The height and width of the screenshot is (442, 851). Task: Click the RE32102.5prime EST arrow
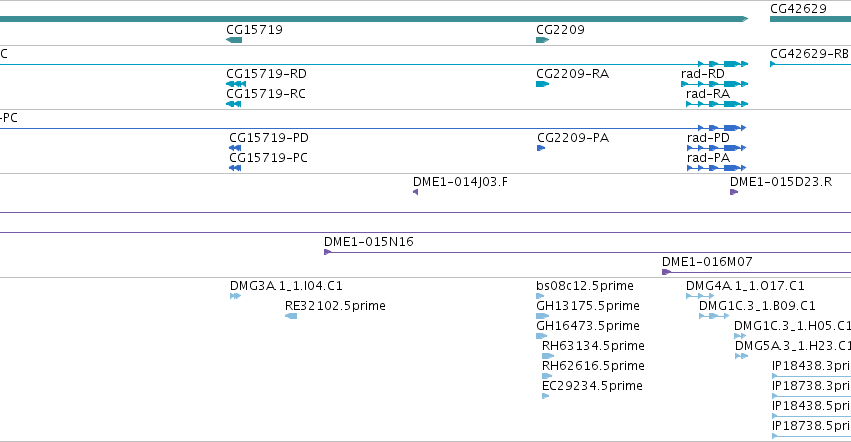(291, 316)
